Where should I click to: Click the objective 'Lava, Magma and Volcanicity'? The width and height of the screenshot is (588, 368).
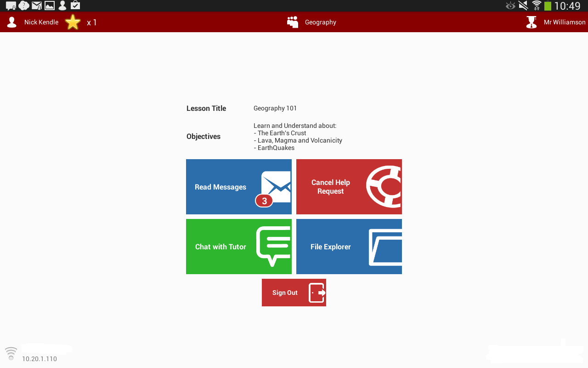click(x=298, y=140)
